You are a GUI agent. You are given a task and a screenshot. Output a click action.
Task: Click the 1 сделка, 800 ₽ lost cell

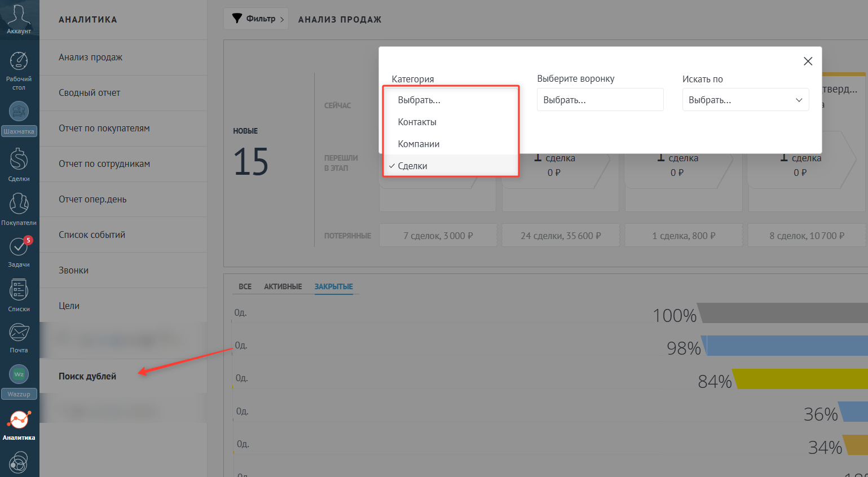tap(684, 236)
